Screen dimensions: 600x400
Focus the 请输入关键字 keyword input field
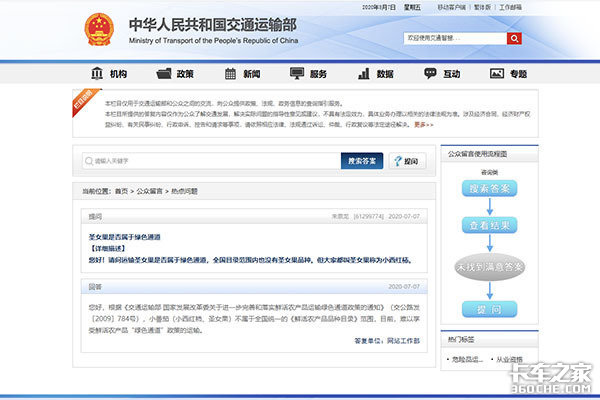212,161
